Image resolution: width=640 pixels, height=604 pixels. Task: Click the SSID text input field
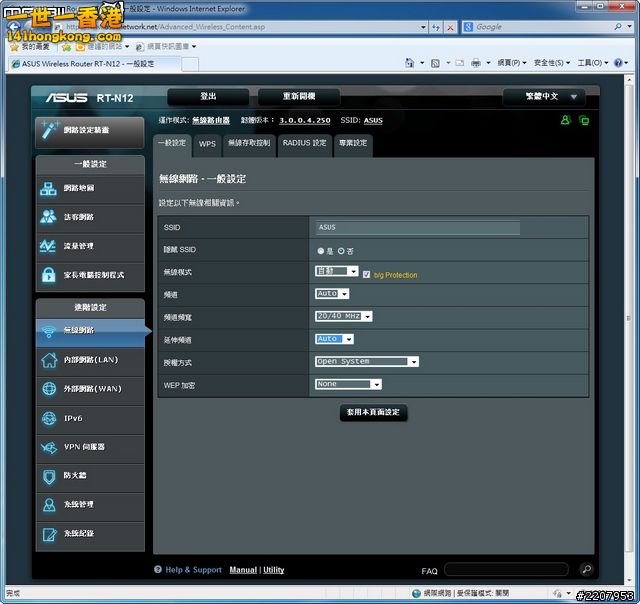tap(417, 228)
